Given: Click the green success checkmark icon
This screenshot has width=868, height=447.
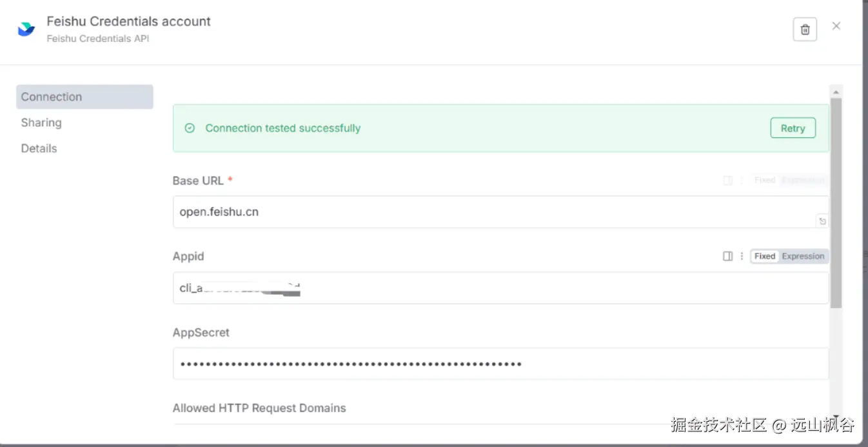Looking at the screenshot, I should pyautogui.click(x=190, y=128).
